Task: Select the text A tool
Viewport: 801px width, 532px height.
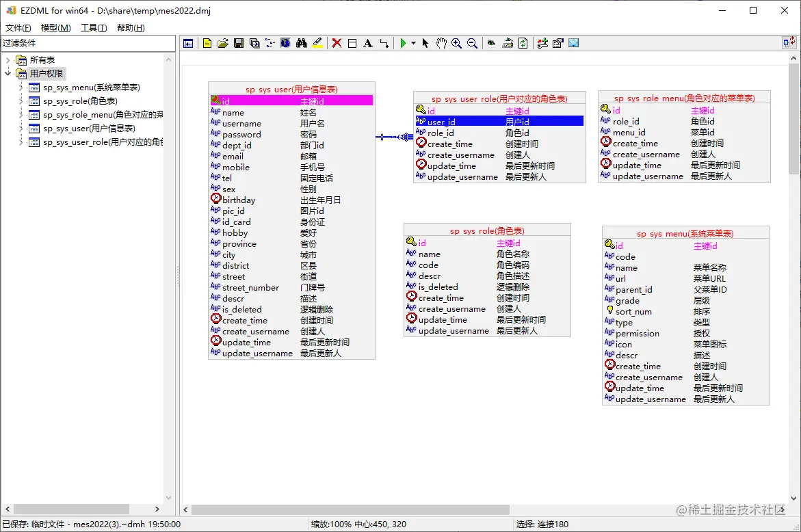Action: [x=368, y=43]
